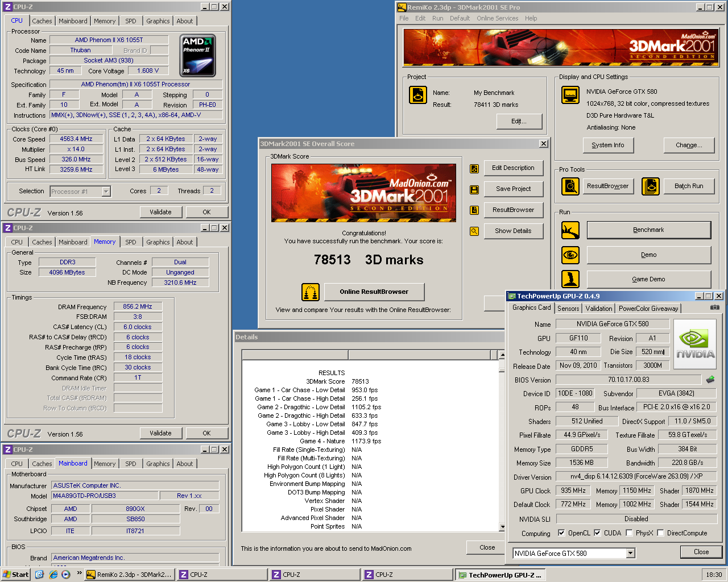Click the ResultBrowser icon in the score dialog
728x582 pixels.
tap(474, 210)
